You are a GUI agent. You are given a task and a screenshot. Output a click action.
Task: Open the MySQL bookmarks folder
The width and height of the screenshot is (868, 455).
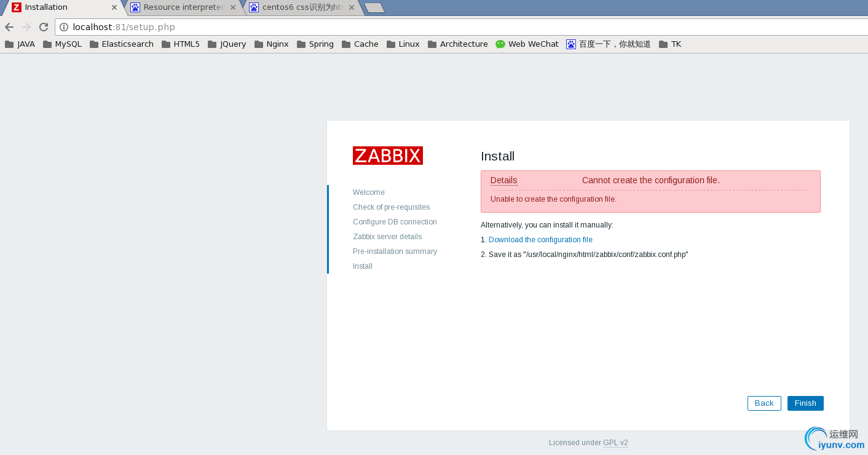pyautogui.click(x=62, y=44)
